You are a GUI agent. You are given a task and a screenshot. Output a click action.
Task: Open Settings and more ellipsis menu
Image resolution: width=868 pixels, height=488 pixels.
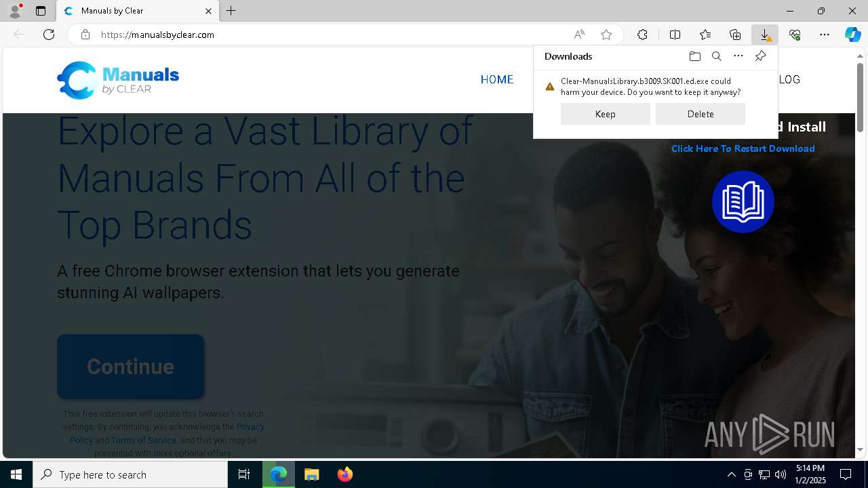tap(825, 35)
